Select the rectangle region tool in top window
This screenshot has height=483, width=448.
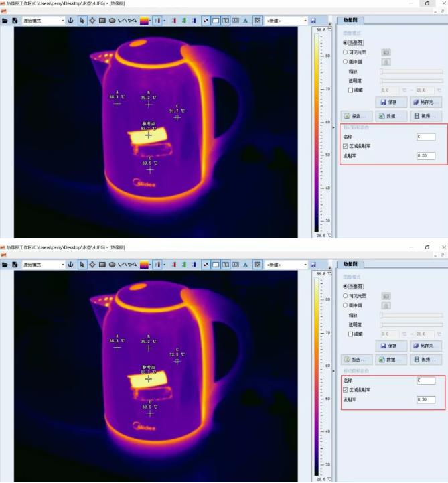click(x=102, y=21)
